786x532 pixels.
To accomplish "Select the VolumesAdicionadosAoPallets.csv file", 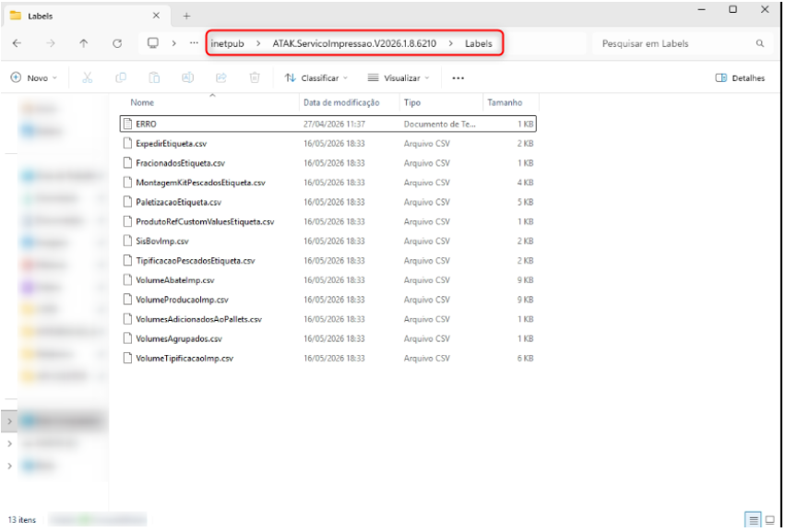I will pyautogui.click(x=327, y=319).
